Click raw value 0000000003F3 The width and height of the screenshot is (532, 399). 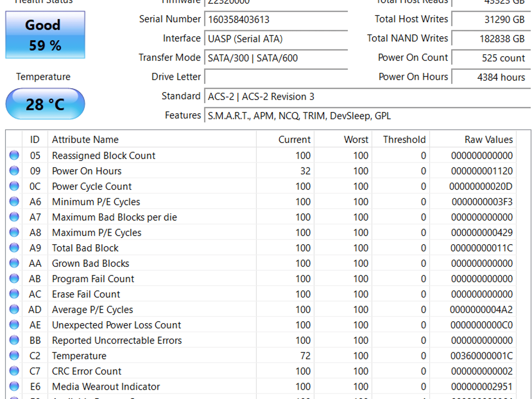click(482, 202)
